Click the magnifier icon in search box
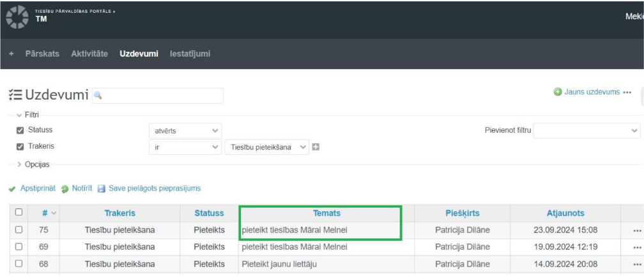 pyautogui.click(x=98, y=95)
